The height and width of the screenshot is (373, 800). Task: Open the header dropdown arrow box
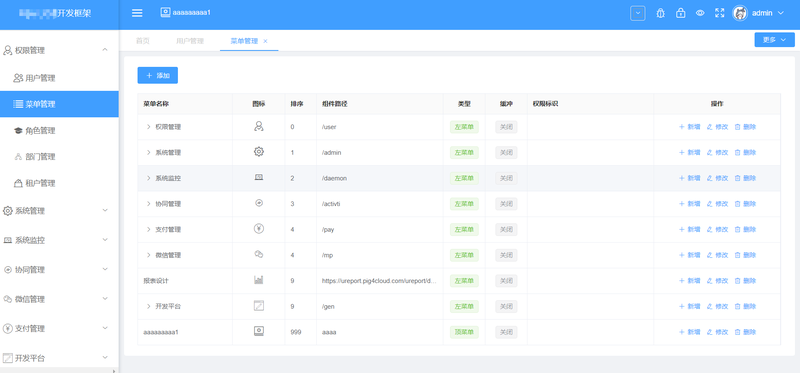point(638,13)
